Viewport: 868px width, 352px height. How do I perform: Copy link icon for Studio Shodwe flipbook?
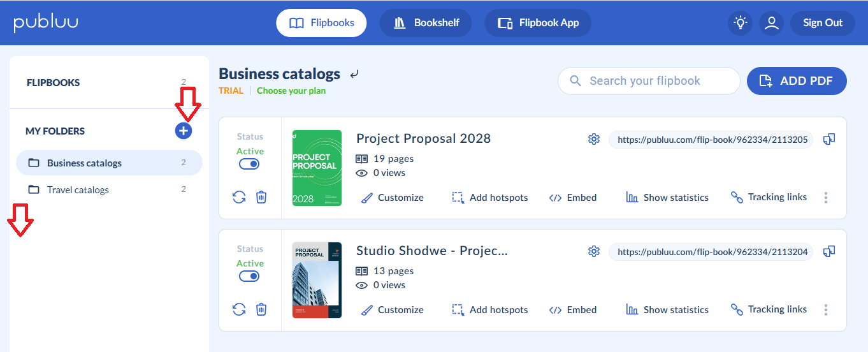pyautogui.click(x=829, y=251)
